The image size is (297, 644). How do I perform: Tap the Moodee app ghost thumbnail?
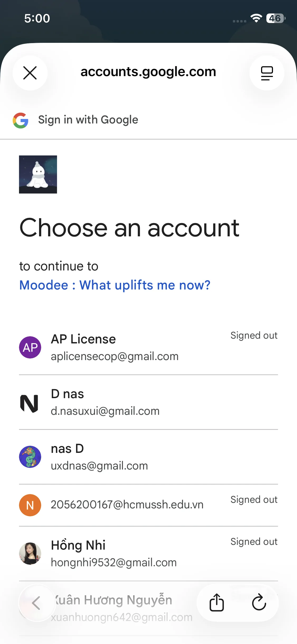[38, 174]
